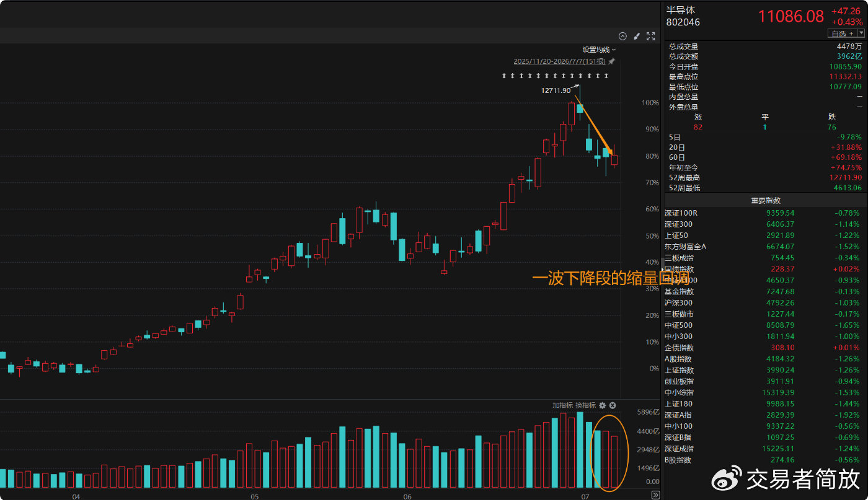Image resolution: width=868 pixels, height=500 pixels.
Task: Click the first up-down arrow event marker
Action: point(504,76)
